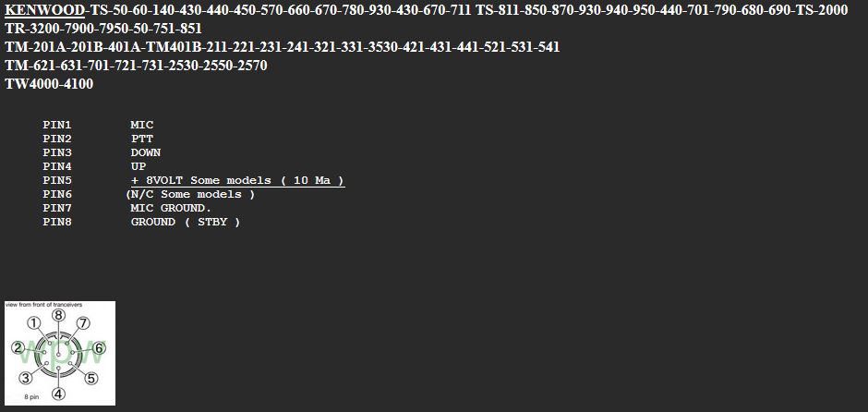Click pin number 4 circle in diagram
This screenshot has width=868, height=412.
(x=58, y=394)
